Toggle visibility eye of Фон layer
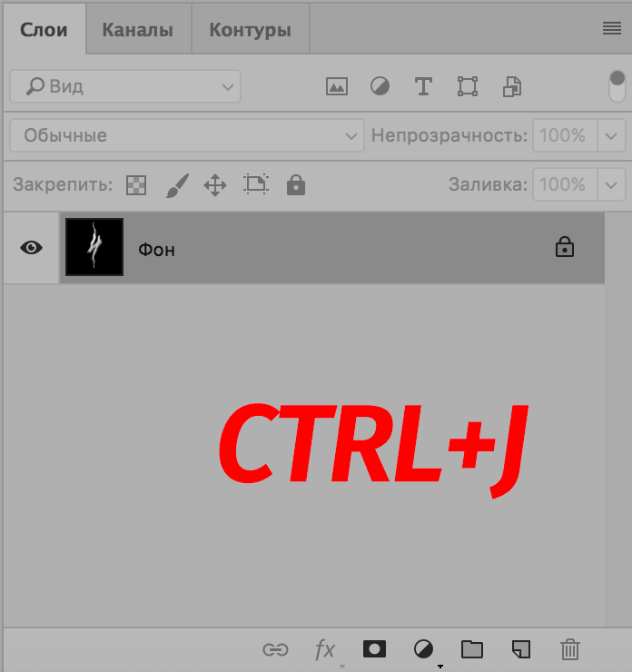632x672 pixels. click(31, 248)
